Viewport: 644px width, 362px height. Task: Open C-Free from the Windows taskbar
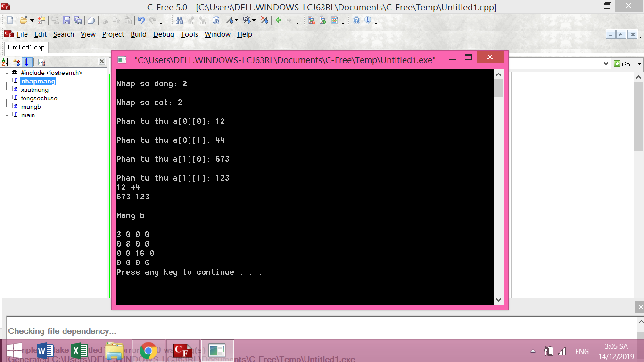click(182, 351)
